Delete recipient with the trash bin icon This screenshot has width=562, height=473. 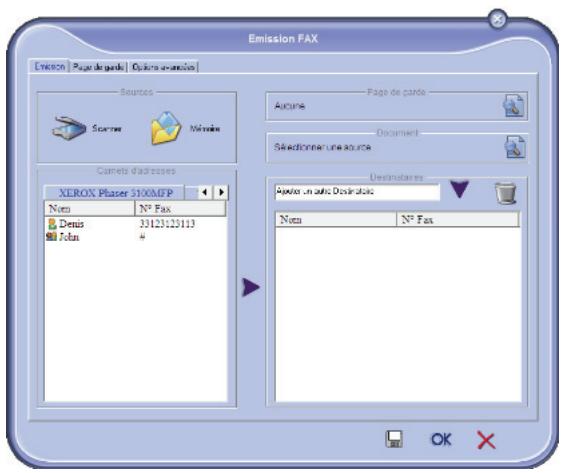coord(505,194)
